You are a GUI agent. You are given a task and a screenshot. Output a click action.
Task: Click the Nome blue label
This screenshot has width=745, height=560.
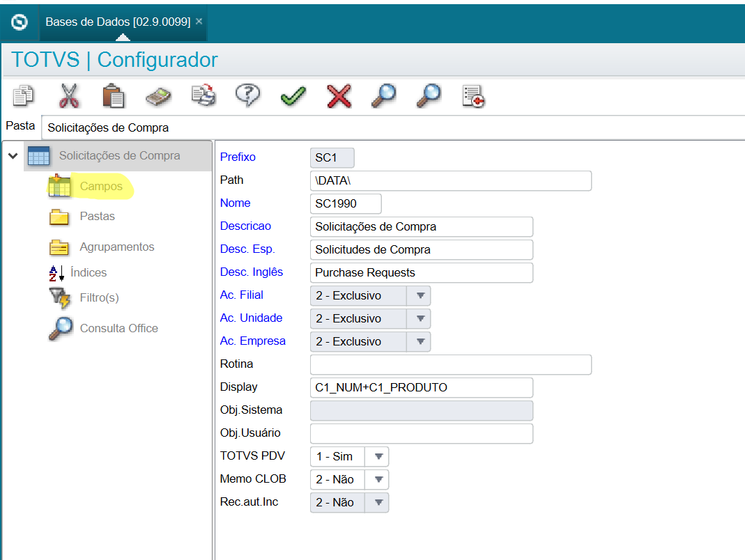point(235,203)
